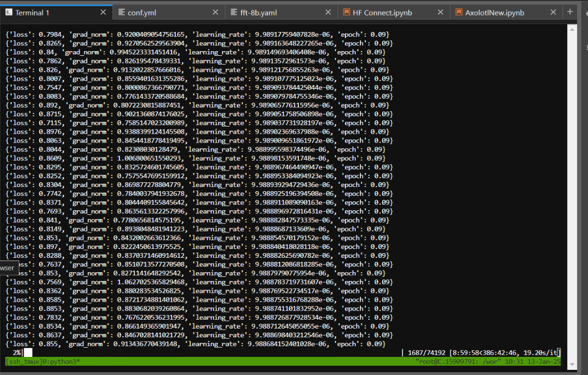
Task: Click the grad_norm value 1.0627025365829468
Action: pos(151,282)
